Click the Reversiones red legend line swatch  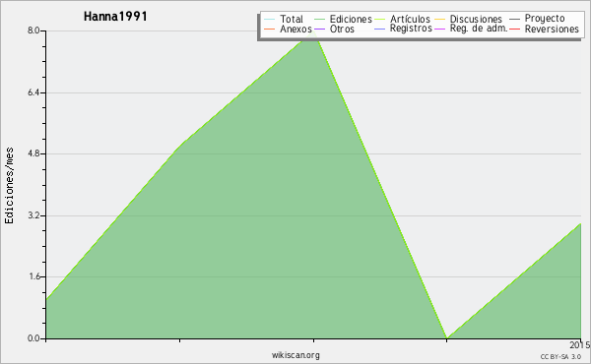(515, 29)
